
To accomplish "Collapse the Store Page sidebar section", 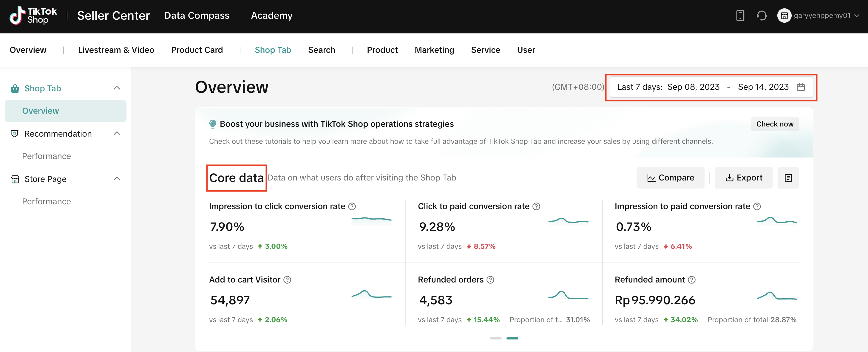I will pos(117,178).
